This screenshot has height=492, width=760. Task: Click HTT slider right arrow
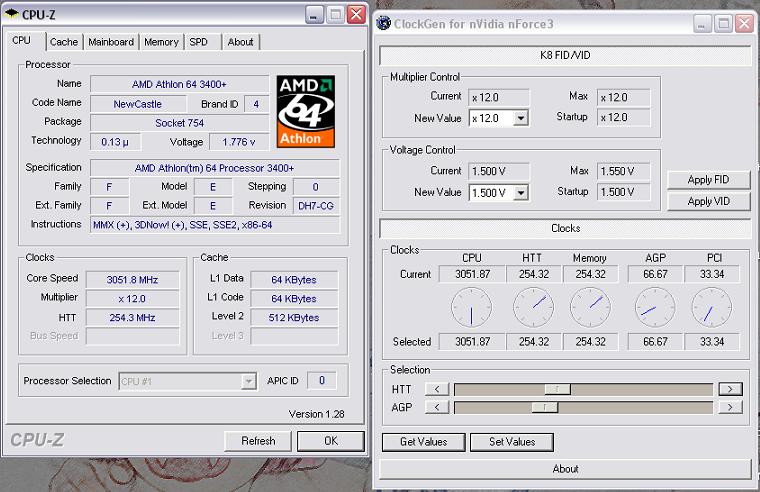point(730,389)
